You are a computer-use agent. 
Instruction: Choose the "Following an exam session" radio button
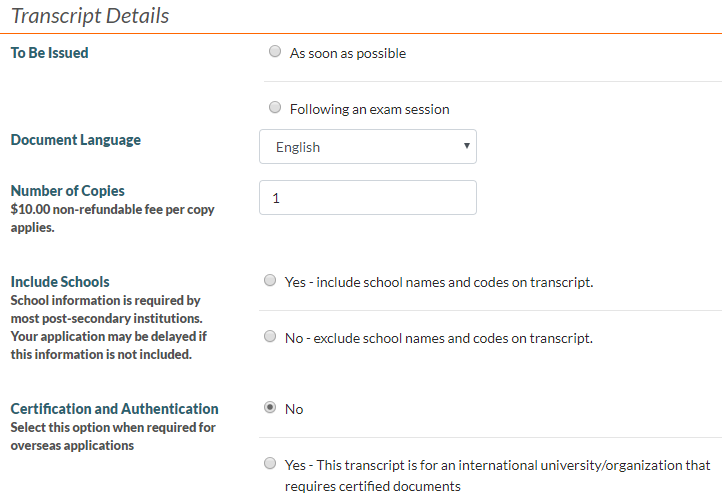coord(275,108)
